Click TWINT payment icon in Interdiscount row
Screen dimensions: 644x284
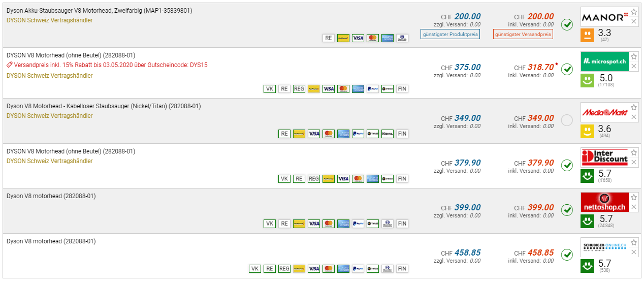coord(388,179)
